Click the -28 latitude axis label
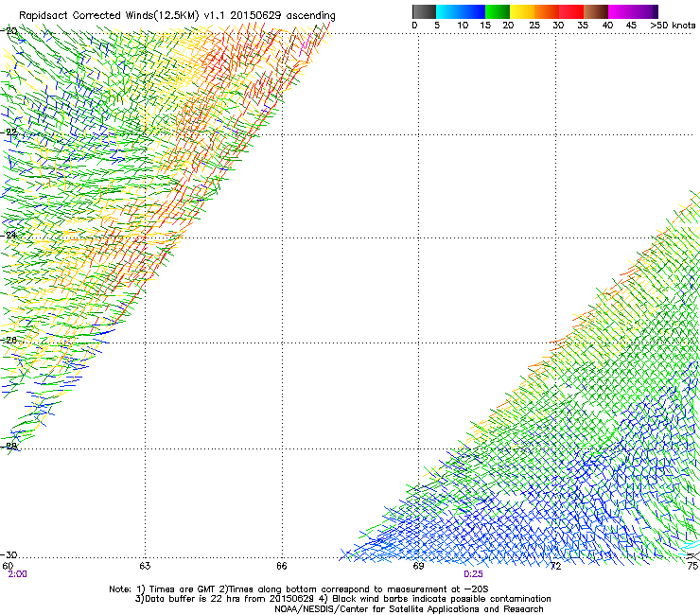This screenshot has width=700, height=615. click(x=9, y=446)
